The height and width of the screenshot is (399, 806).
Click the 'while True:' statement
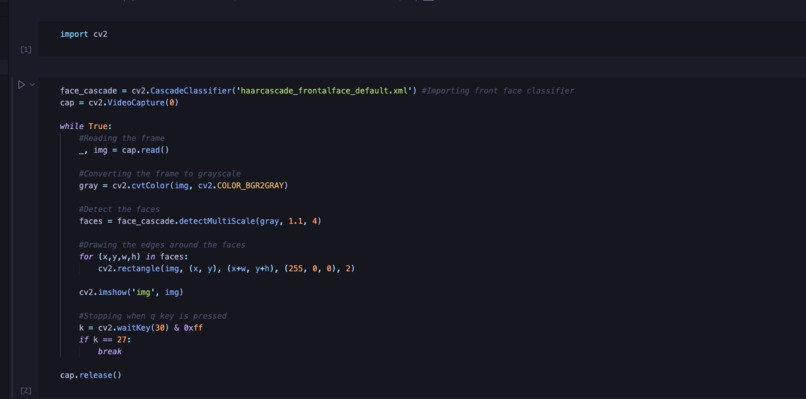click(x=86, y=126)
